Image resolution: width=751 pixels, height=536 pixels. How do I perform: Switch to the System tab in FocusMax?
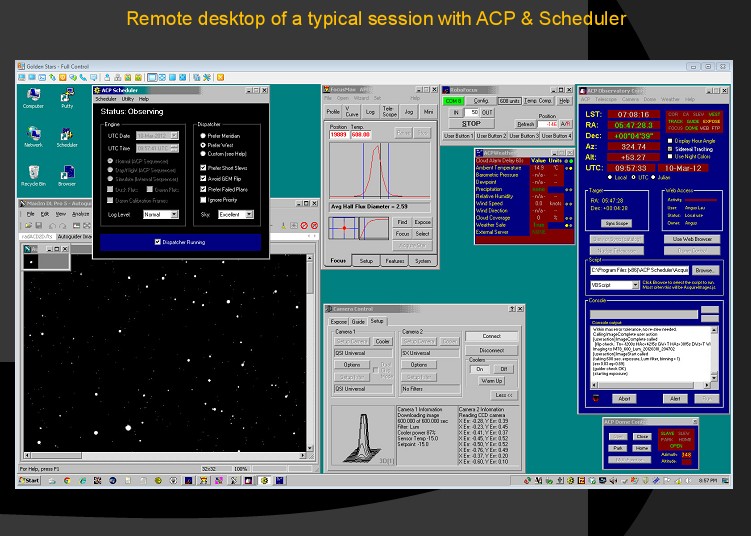pos(423,261)
